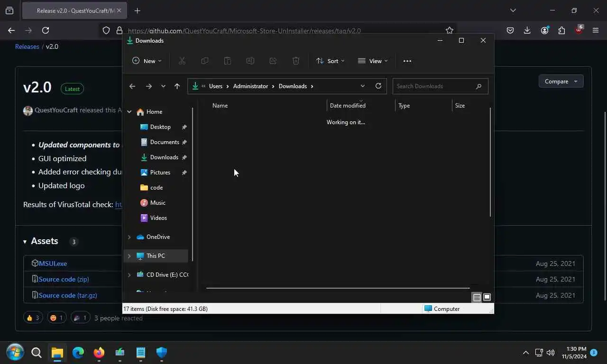This screenshot has height=364, width=607.
Task: Click the Search Downloads field
Action: point(440,86)
